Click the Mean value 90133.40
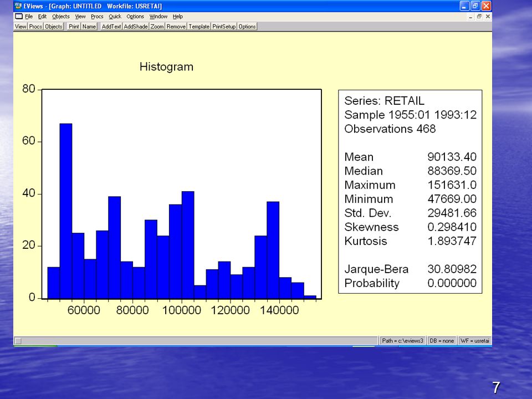This screenshot has width=532, height=399. pyautogui.click(x=452, y=157)
